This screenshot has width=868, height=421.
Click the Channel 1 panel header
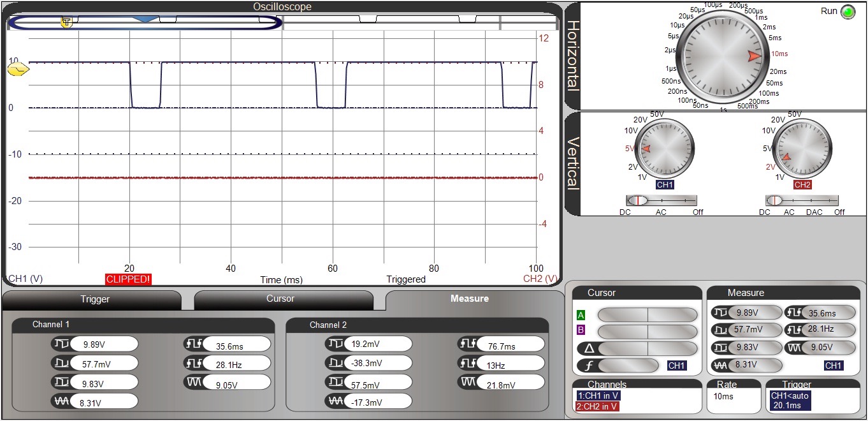pos(143,325)
